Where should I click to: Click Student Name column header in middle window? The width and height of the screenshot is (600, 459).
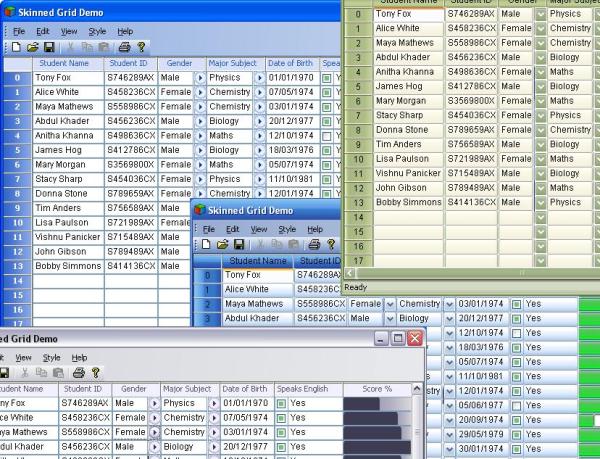pos(258,261)
